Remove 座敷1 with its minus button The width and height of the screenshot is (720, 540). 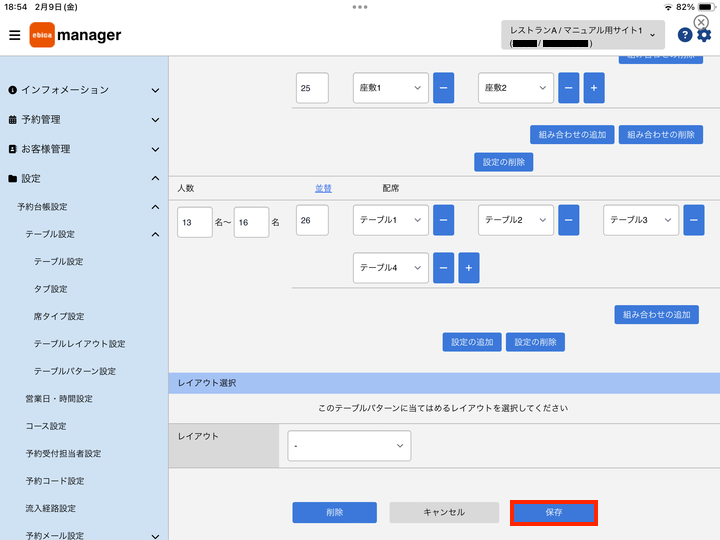coord(444,88)
